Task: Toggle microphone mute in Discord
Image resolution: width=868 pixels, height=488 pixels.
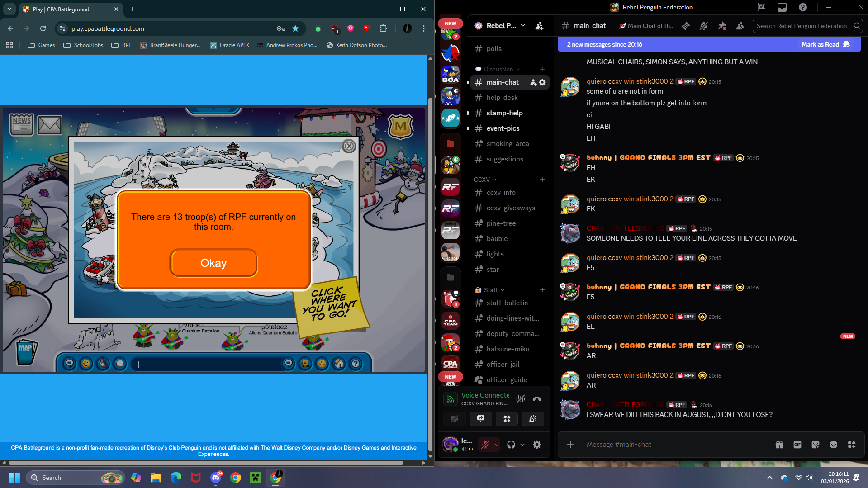Action: 485,445
